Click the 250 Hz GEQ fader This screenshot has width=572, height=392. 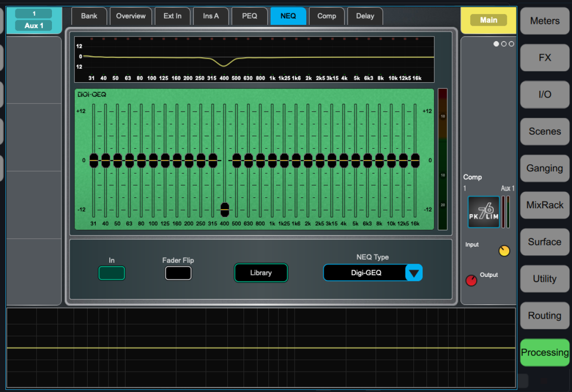point(201,160)
